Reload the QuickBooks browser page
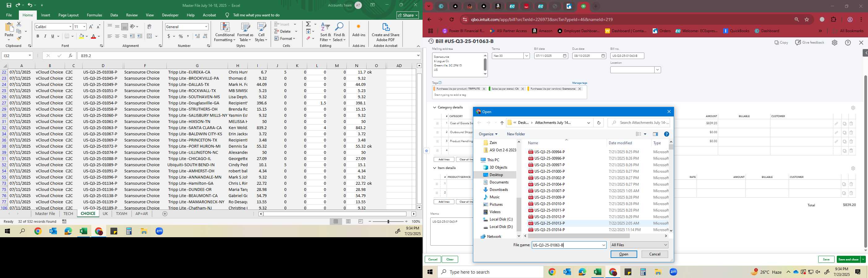This screenshot has width=868, height=278. (452, 19)
